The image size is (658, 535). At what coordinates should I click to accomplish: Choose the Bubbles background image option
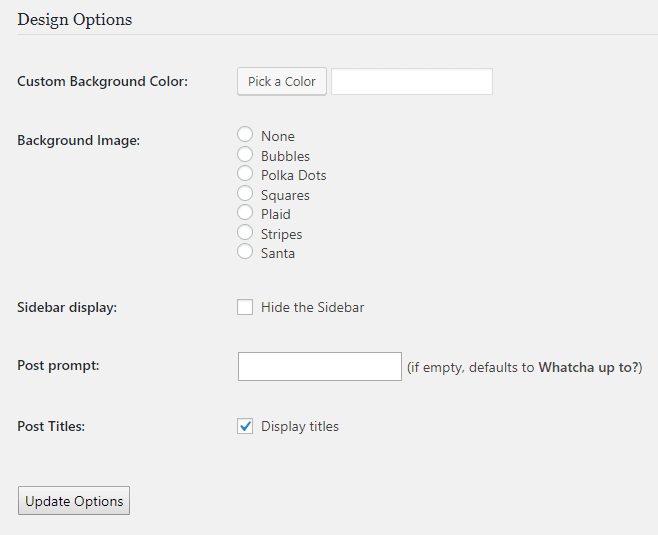click(245, 154)
